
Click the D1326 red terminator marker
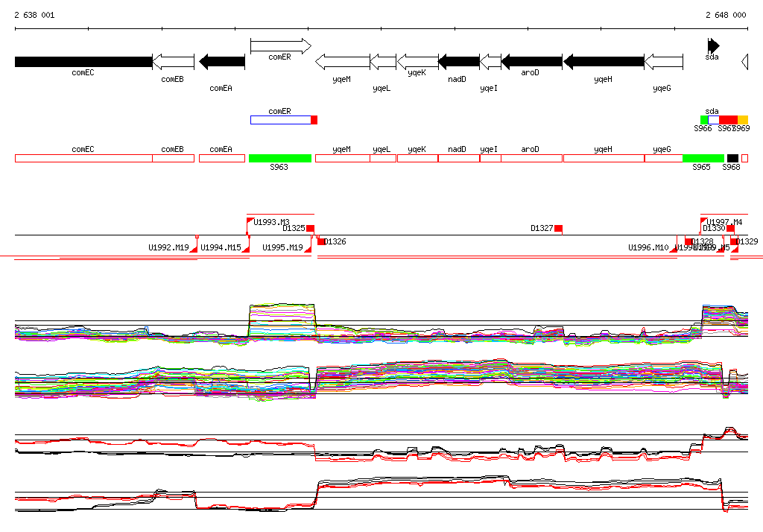point(321,241)
